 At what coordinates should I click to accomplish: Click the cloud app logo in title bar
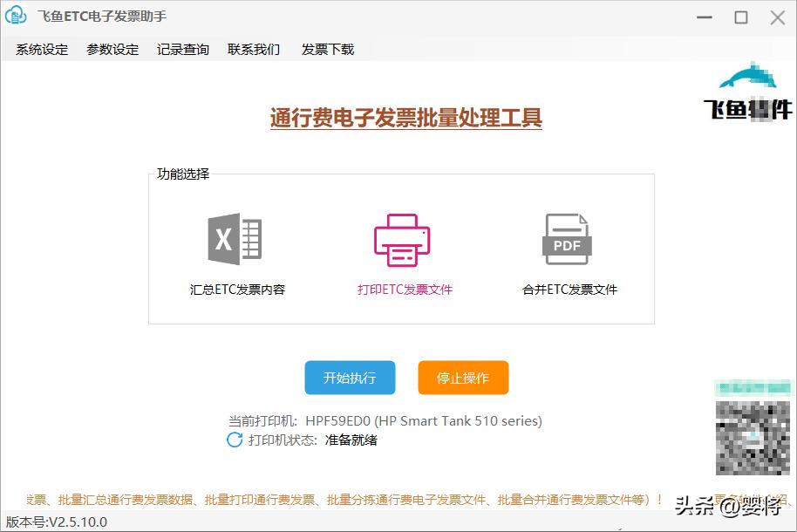(x=16, y=16)
